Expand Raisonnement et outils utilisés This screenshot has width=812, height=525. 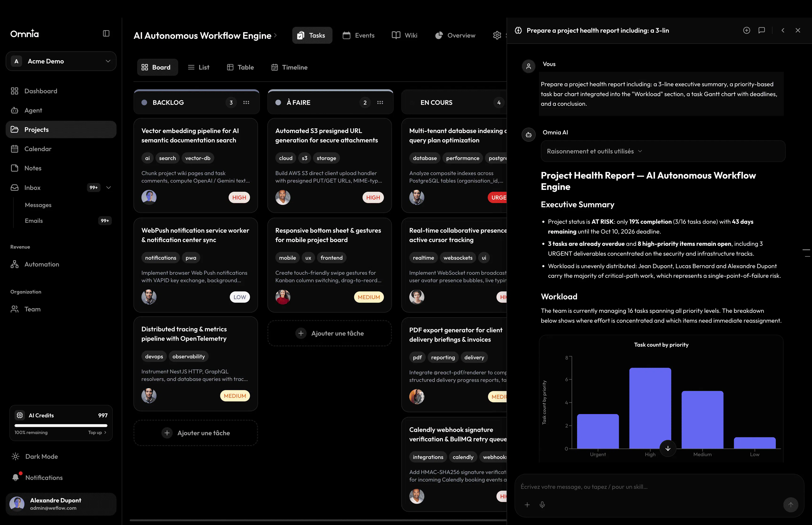pyautogui.click(x=663, y=151)
